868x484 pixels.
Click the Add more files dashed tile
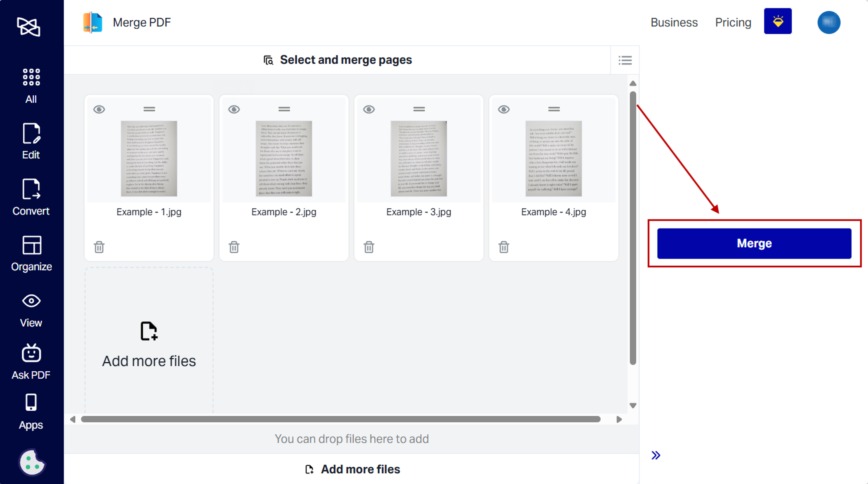point(149,341)
